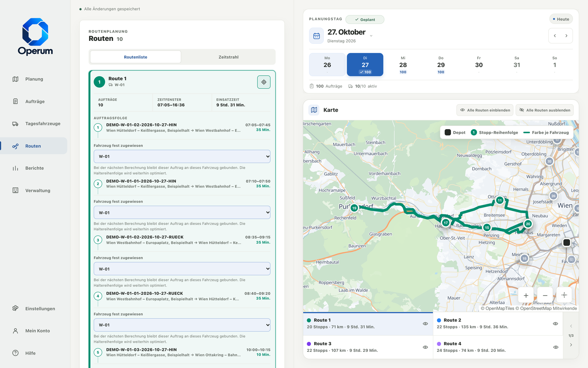Viewport: 588px width, 368px height.
Task: Select day Mo 26 in the week strip
Action: [327, 65]
